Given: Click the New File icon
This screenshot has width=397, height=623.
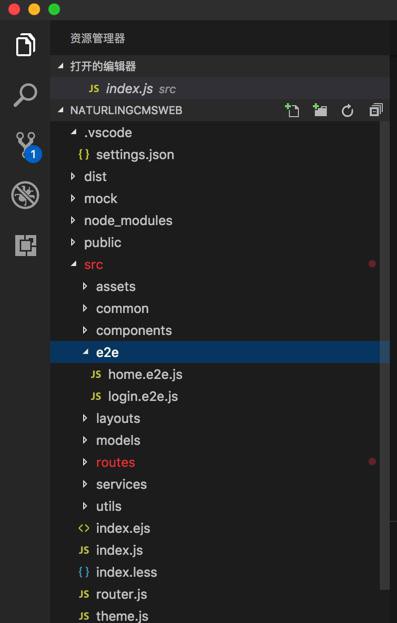Looking at the screenshot, I should (292, 110).
